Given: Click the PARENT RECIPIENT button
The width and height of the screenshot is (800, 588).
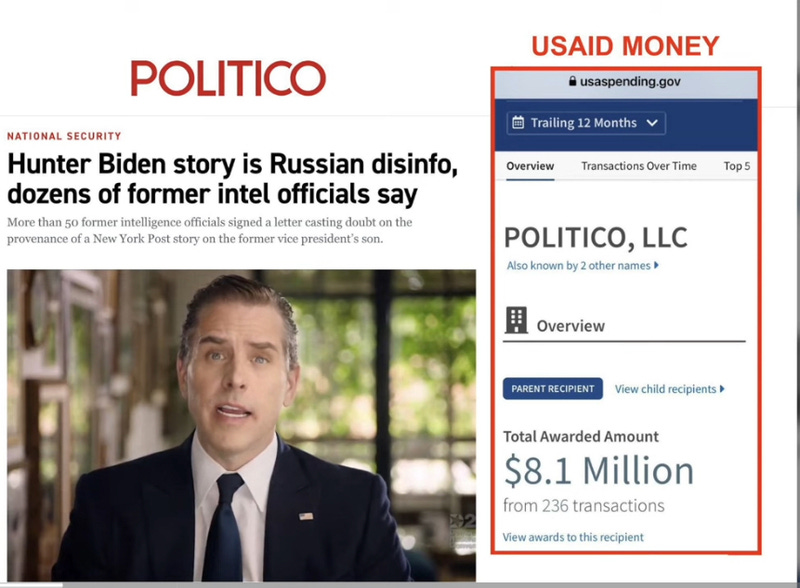Looking at the screenshot, I should tap(553, 389).
